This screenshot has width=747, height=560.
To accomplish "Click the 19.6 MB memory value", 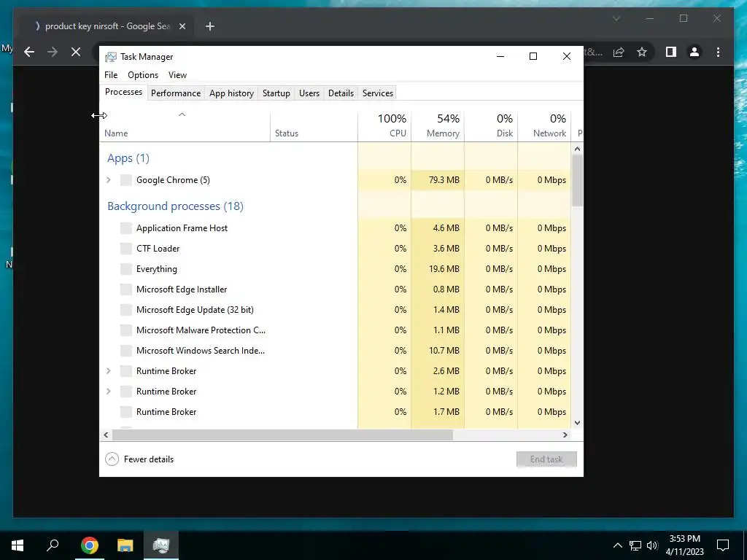I will point(444,269).
